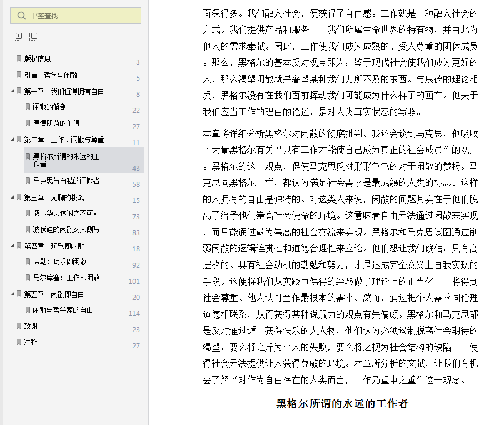Go to the 马克思与自私的闲散者 section
The width and height of the screenshot is (504, 425).
point(66,181)
